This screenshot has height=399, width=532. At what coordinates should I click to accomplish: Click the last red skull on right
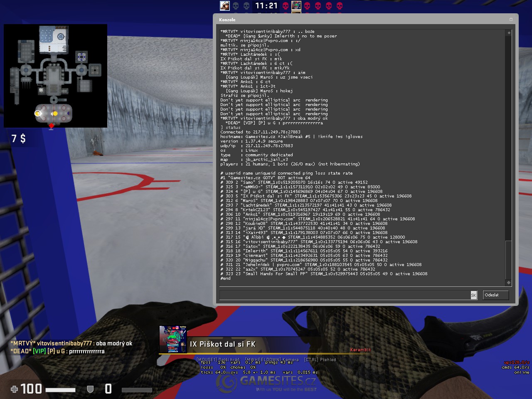[339, 5]
